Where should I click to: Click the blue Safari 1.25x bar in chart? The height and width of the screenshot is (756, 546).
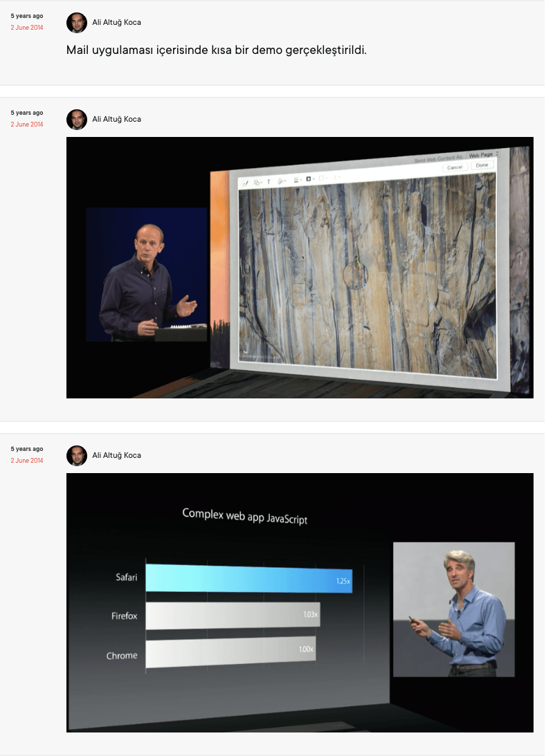tap(249, 578)
